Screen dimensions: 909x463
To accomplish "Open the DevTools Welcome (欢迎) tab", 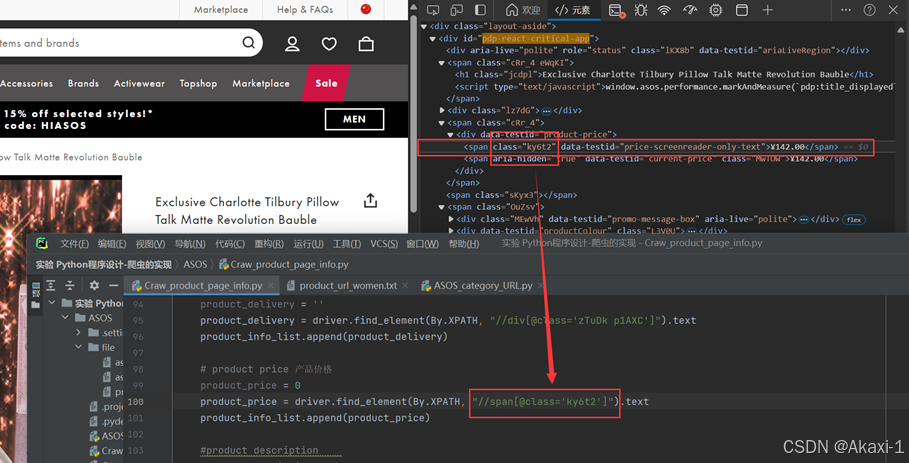I will 523,10.
